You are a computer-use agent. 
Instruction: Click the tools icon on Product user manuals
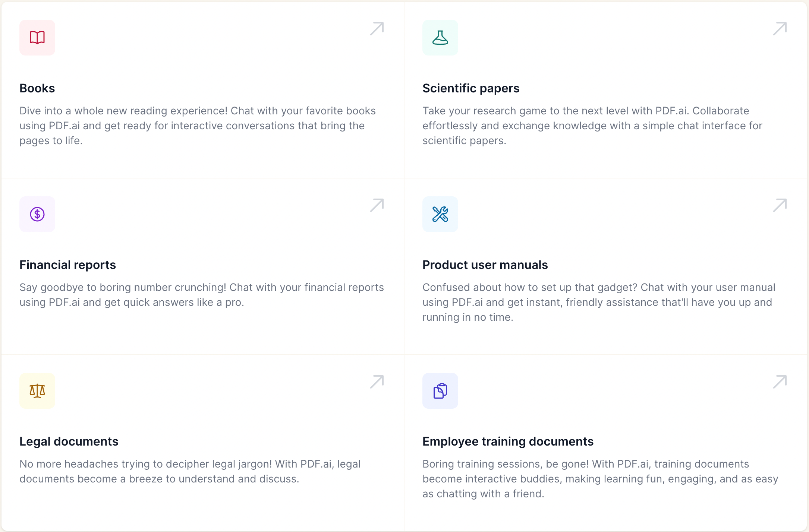pos(440,214)
